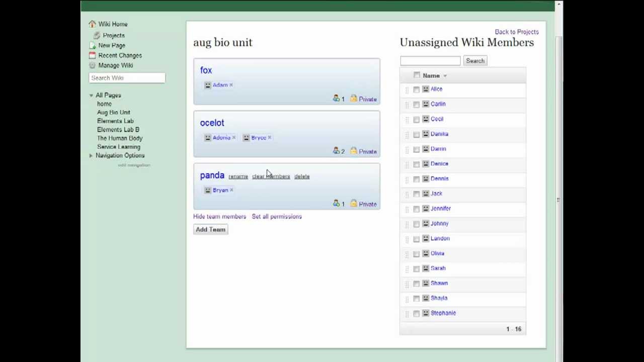Click Sarah's drag handle icon
644x362 pixels.
pyautogui.click(x=407, y=269)
